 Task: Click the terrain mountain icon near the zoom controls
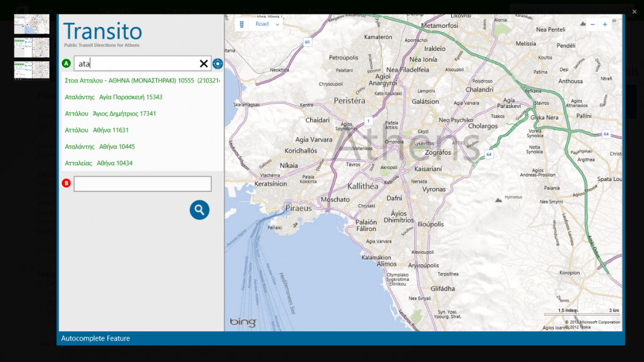coord(582,24)
